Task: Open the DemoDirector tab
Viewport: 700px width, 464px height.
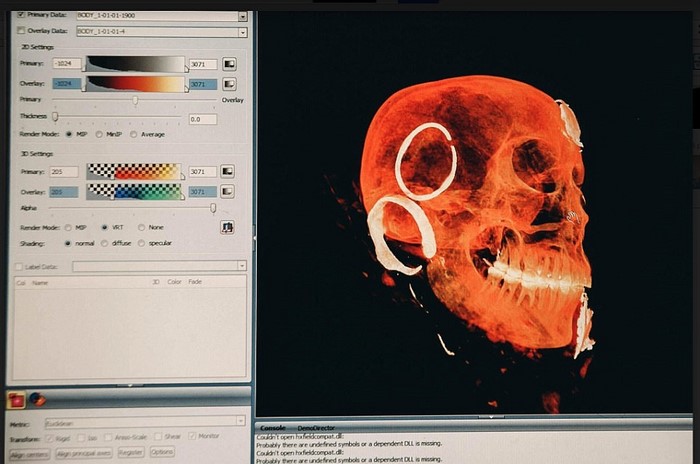Action: coord(317,427)
